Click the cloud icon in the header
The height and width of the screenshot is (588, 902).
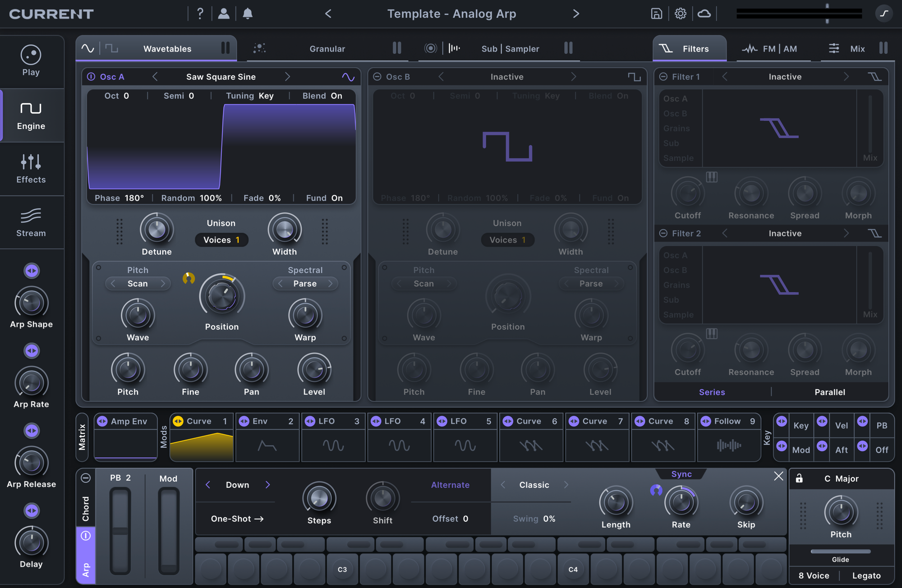click(704, 14)
